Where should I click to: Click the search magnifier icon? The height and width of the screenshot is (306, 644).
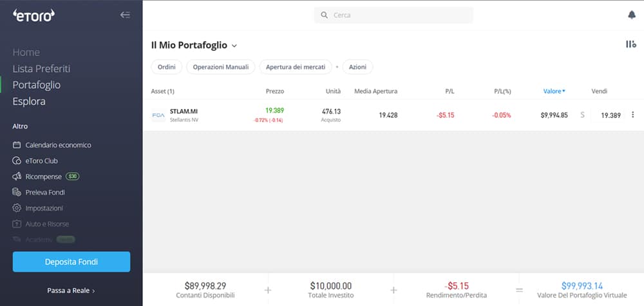pos(324,15)
